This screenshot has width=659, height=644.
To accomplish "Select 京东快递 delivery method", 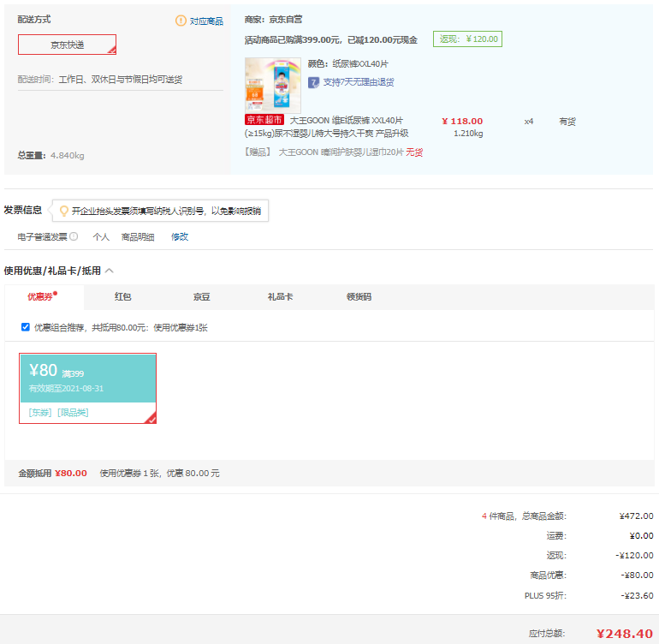I will 67,45.
